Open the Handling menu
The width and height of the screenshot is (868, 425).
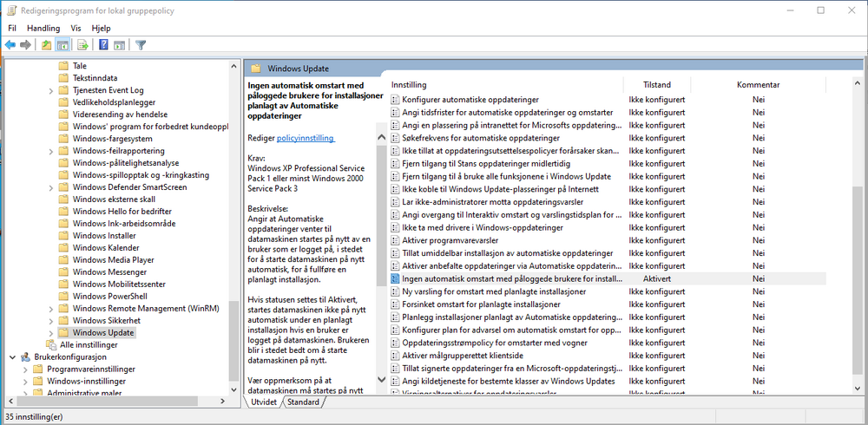pyautogui.click(x=43, y=28)
